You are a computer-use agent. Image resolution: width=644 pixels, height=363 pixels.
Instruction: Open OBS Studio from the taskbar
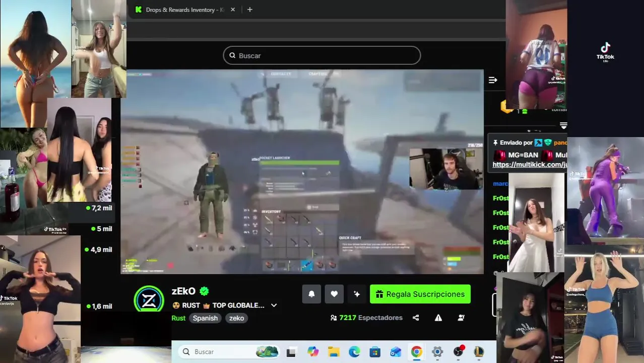point(458,352)
